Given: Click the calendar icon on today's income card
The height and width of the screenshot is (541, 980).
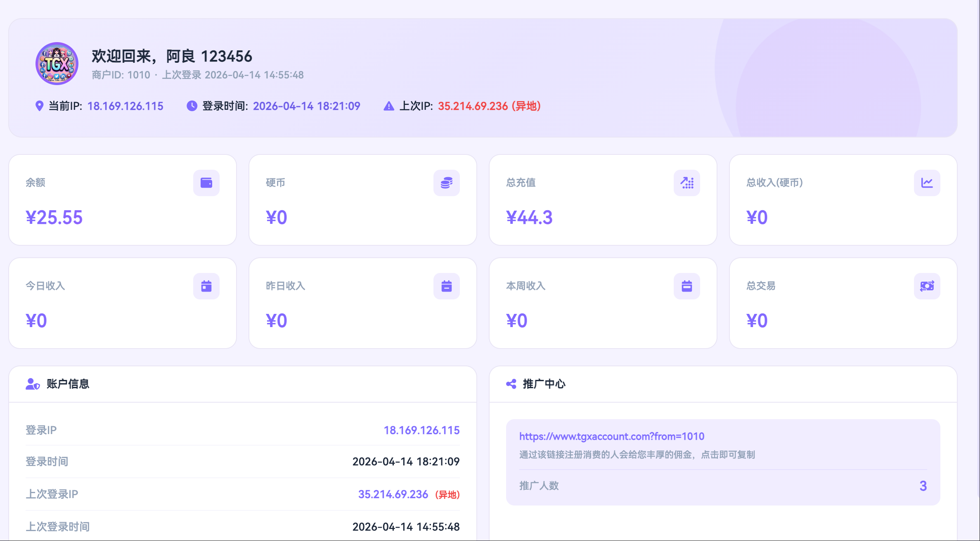Looking at the screenshot, I should pos(206,286).
